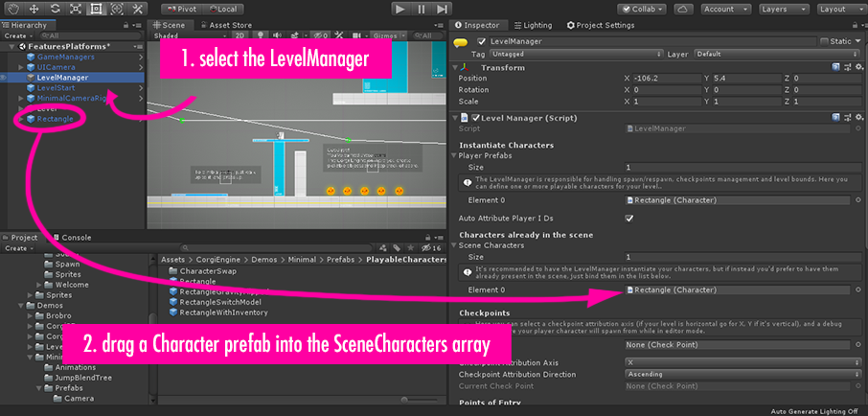The image size is (868, 416).
Task: Select the Move tool in the toolbar
Action: click(34, 9)
